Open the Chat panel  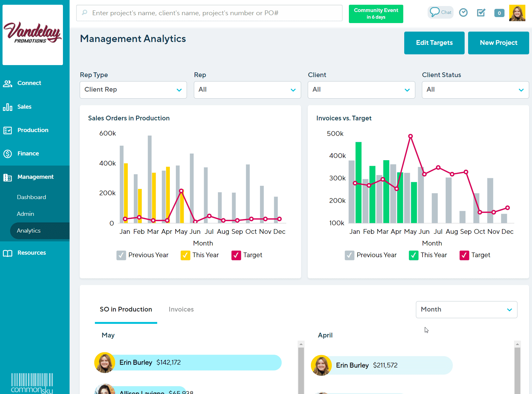(x=440, y=12)
